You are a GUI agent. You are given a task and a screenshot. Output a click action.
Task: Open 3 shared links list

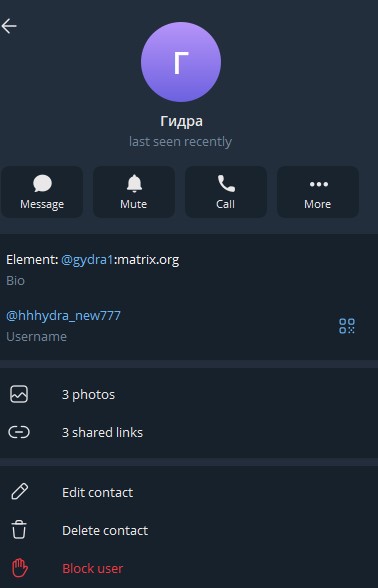(x=102, y=432)
